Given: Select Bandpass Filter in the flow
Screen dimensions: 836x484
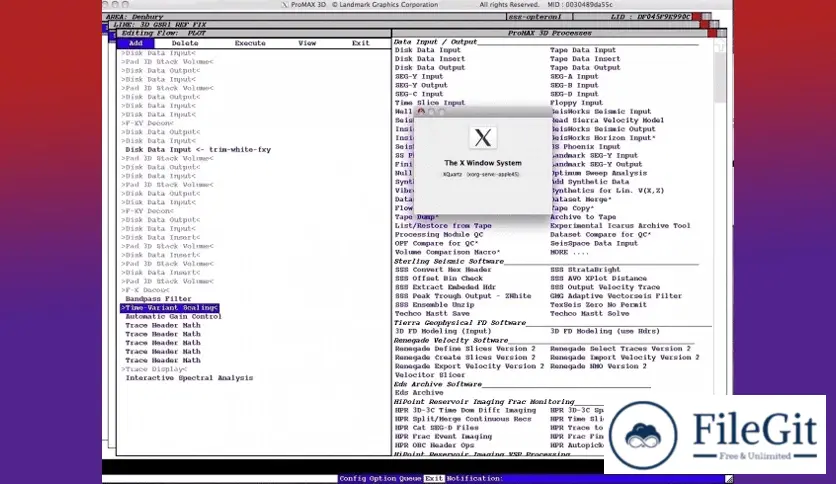Looking at the screenshot, I should point(158,299).
